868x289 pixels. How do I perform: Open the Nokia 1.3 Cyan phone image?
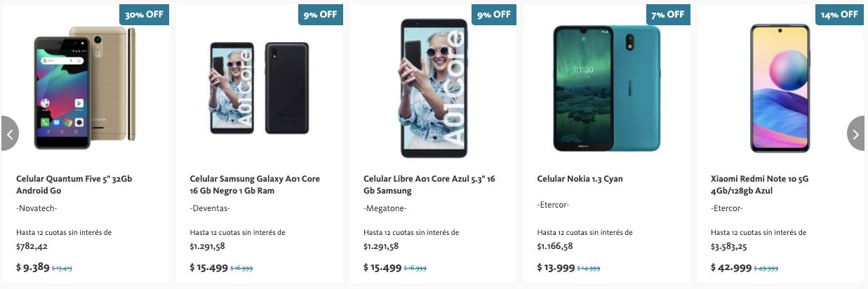606,88
